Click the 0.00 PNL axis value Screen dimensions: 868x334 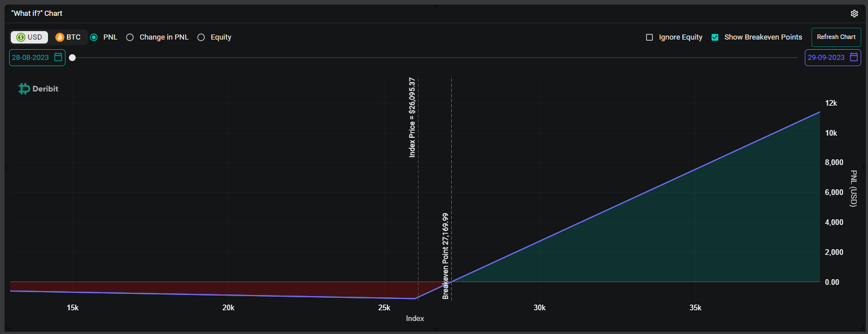[x=832, y=282]
